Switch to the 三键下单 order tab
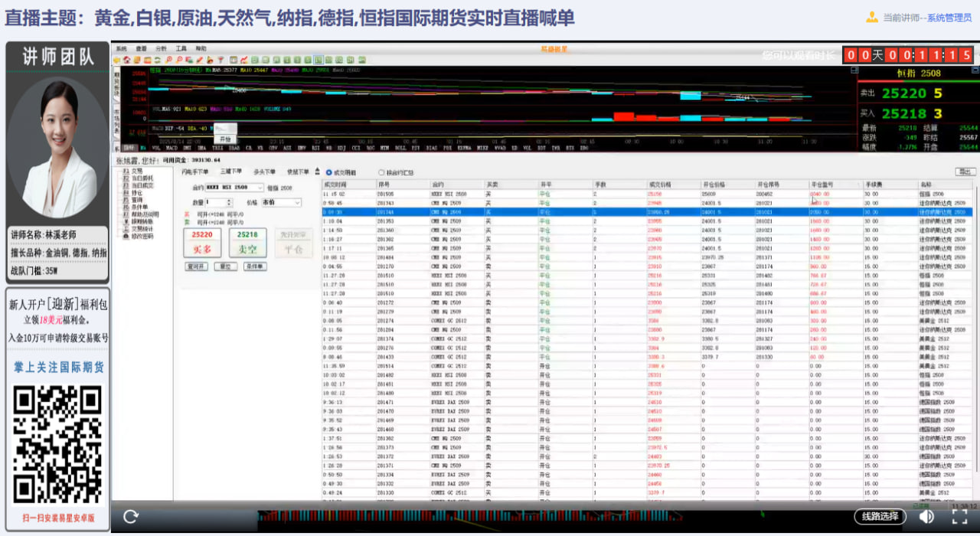 coord(230,172)
